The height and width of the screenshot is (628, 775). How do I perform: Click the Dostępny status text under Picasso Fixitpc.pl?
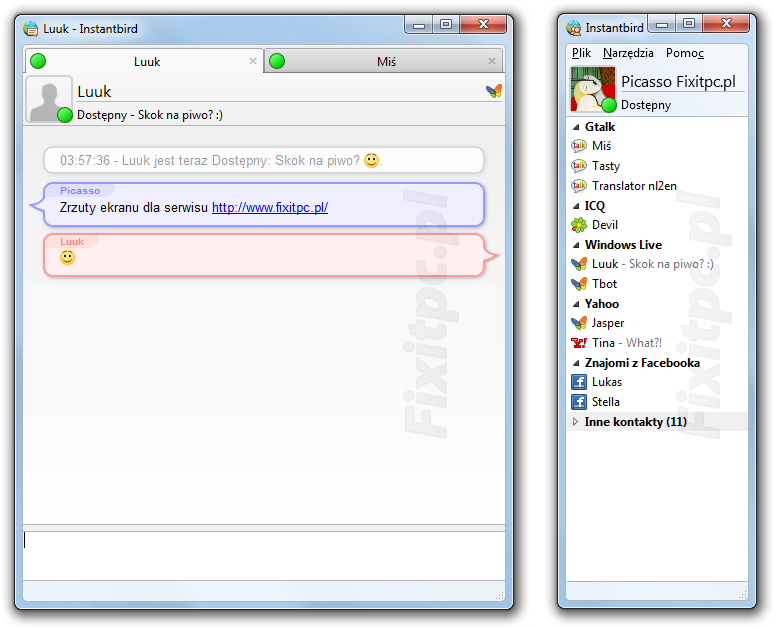point(646,105)
